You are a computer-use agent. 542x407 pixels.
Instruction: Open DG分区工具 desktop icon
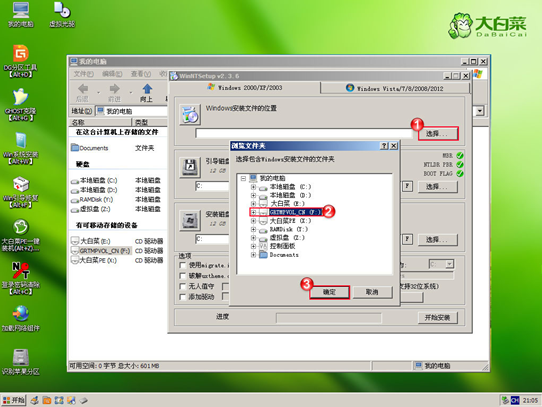(21, 61)
